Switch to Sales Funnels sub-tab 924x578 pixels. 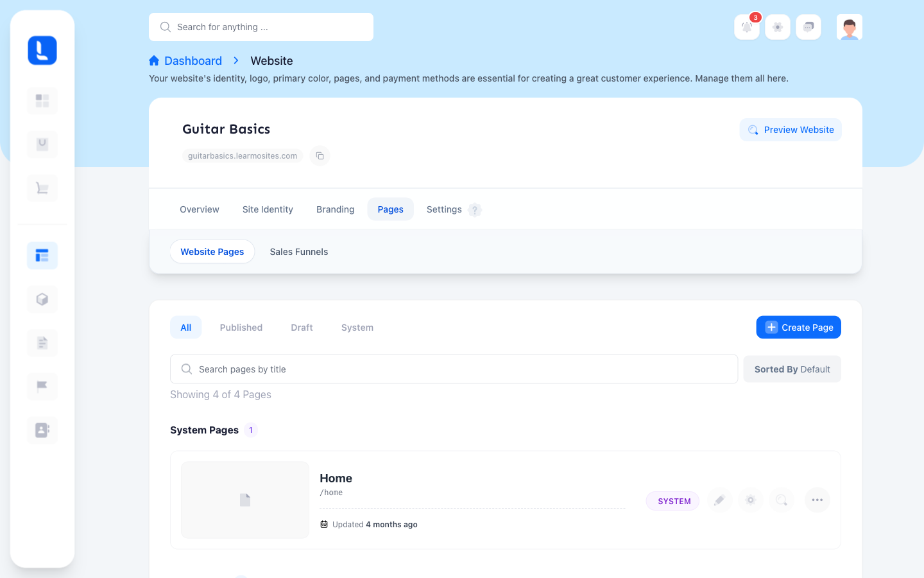[x=299, y=252]
